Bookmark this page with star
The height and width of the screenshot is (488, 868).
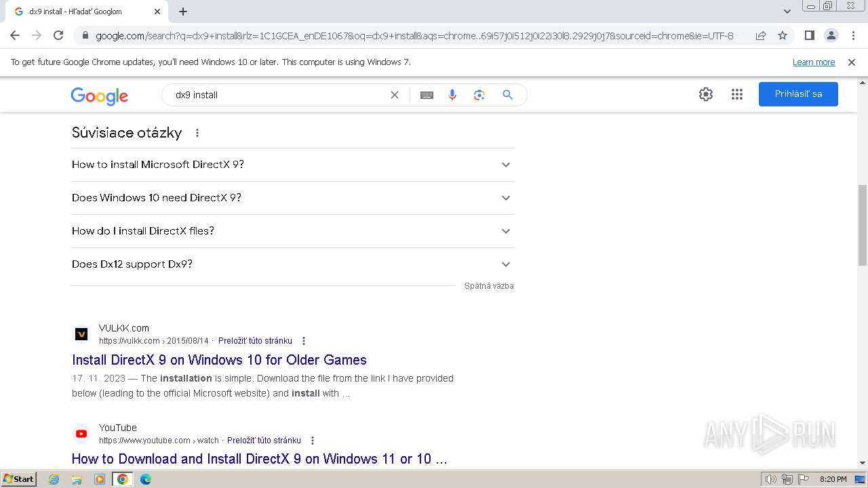(x=783, y=35)
